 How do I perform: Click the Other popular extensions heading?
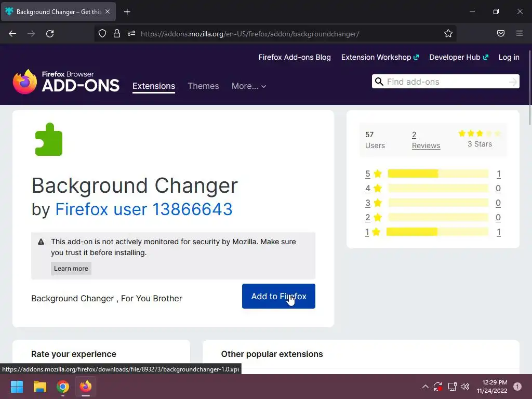click(x=272, y=354)
